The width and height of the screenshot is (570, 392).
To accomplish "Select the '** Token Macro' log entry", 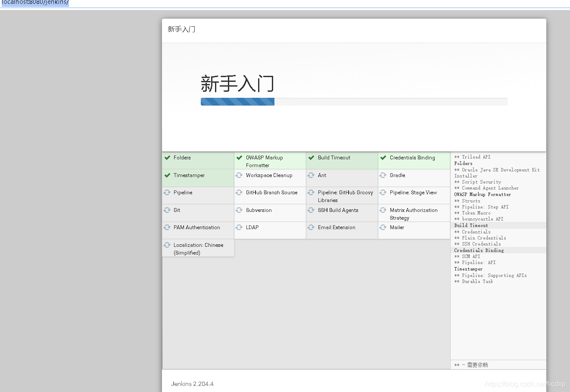I will pos(472,213).
